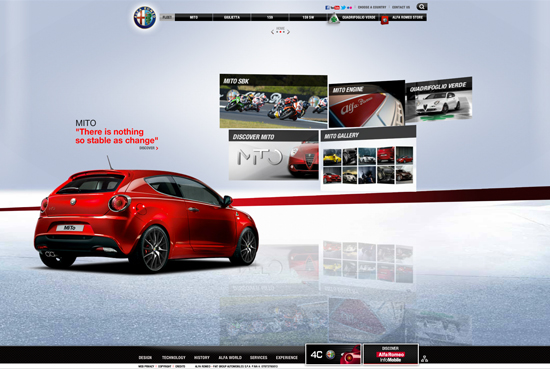Click the Contact Us link
The height and width of the screenshot is (369, 550).
click(x=401, y=7)
